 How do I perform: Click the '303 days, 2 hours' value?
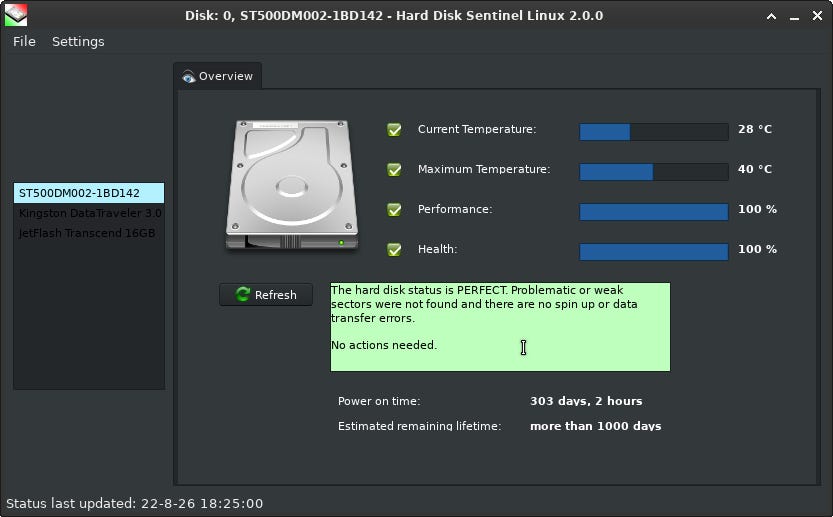pyautogui.click(x=586, y=401)
